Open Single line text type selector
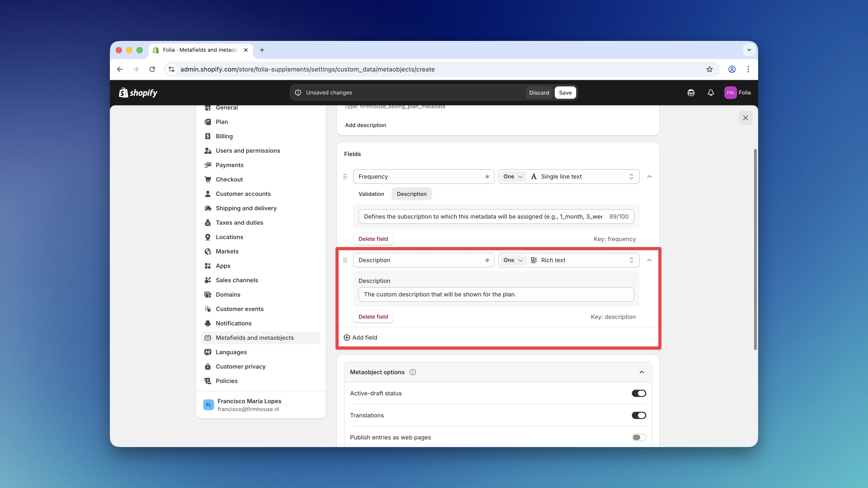The width and height of the screenshot is (868, 488). (583, 176)
